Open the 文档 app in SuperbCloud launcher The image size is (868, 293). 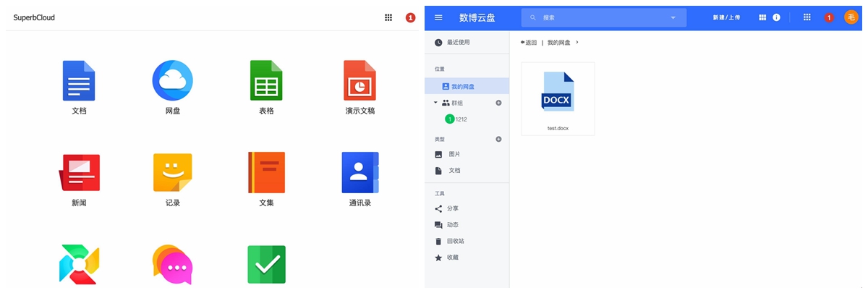(79, 80)
